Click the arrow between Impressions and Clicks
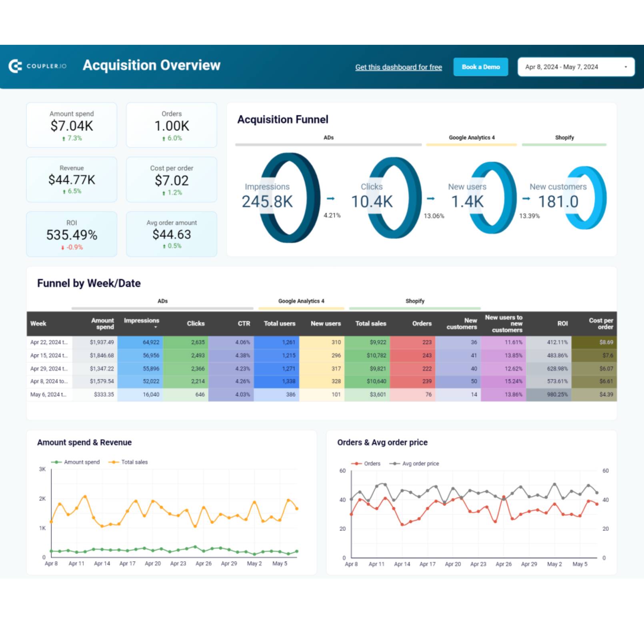 tap(331, 199)
